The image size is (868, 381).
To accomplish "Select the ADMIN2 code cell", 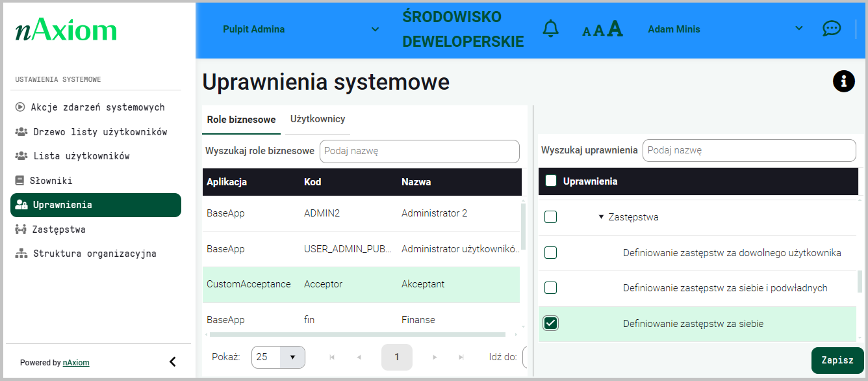I will pos(322,213).
